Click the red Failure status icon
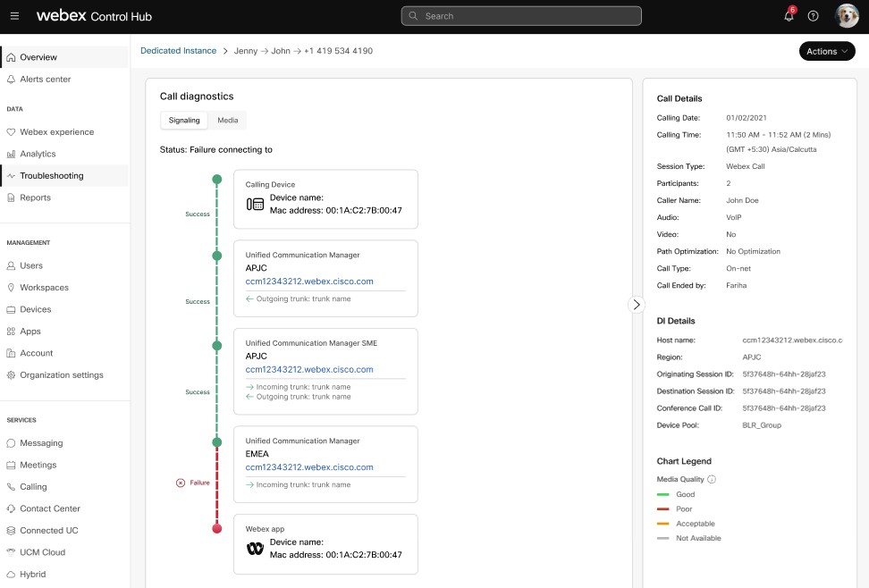This screenshot has height=588, width=869. [181, 483]
